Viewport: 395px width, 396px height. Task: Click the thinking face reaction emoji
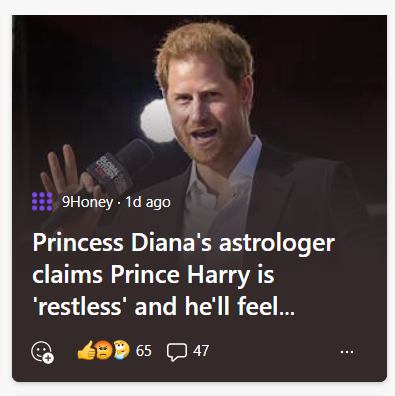pyautogui.click(x=121, y=350)
